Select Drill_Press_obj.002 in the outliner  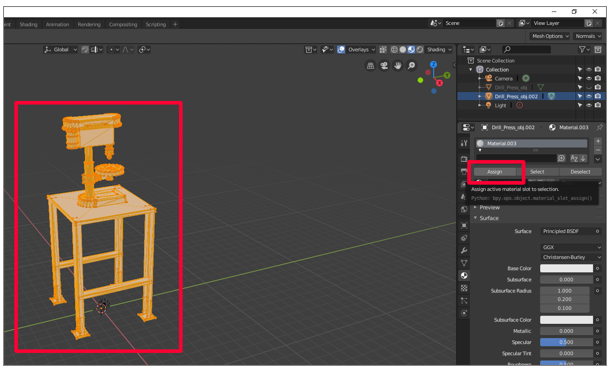pos(516,96)
